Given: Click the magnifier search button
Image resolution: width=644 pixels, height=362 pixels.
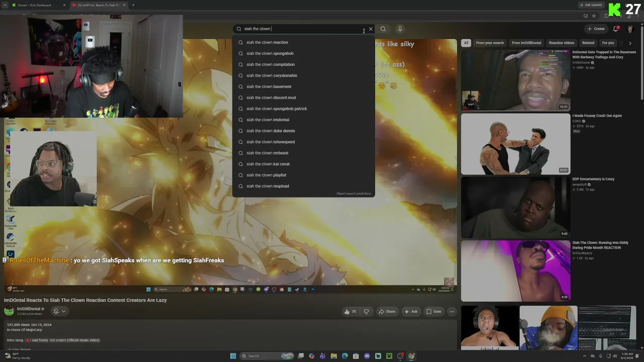Looking at the screenshot, I should pos(383,29).
